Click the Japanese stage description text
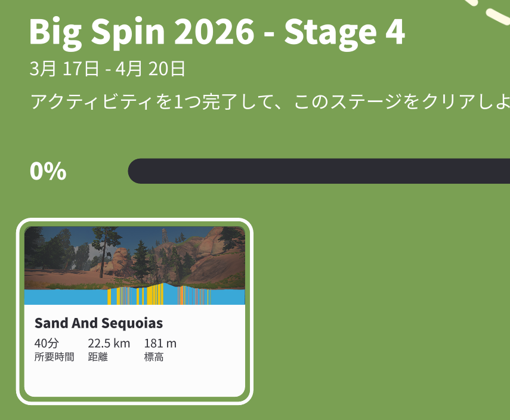Viewport: 510px width, 420px height. [268, 101]
